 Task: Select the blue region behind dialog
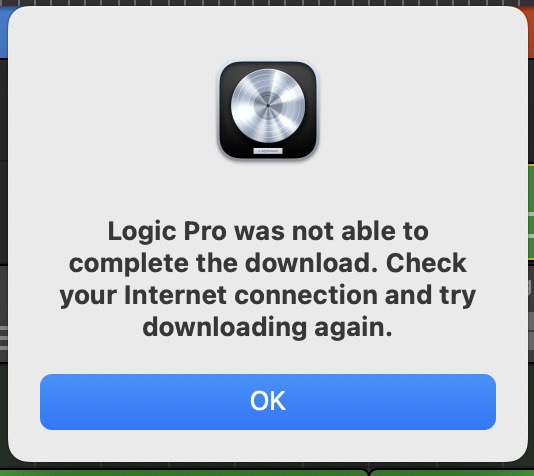pyautogui.click(x=5, y=32)
